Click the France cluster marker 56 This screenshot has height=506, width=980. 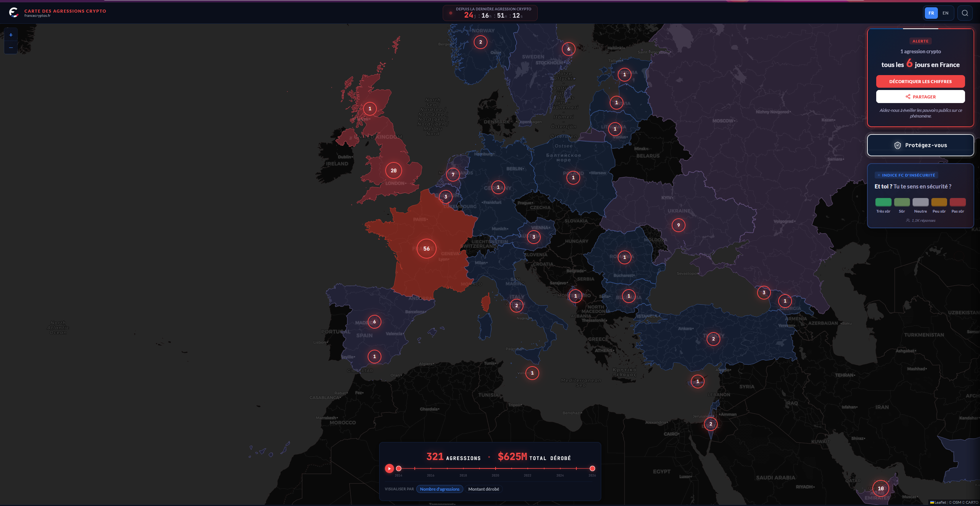pos(426,249)
